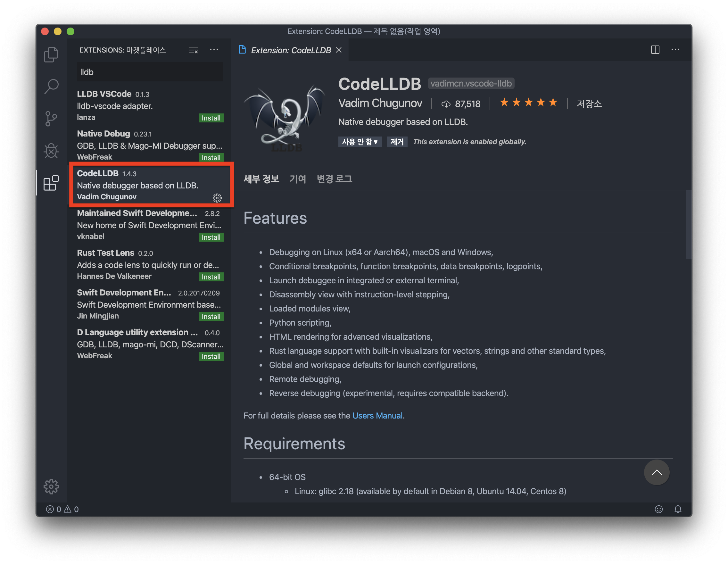Click the scroll-to-top arrow button
This screenshot has height=564, width=728.
pyautogui.click(x=656, y=472)
